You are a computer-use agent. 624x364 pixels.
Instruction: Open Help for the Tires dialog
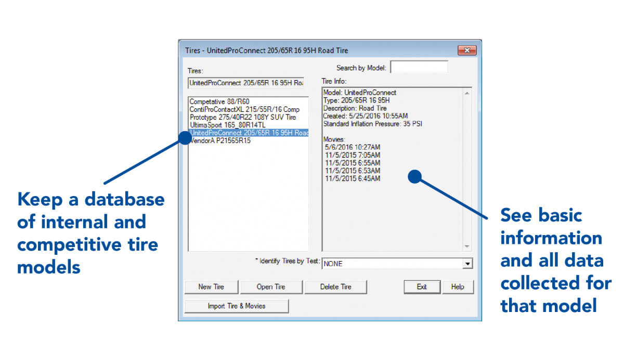(x=458, y=287)
